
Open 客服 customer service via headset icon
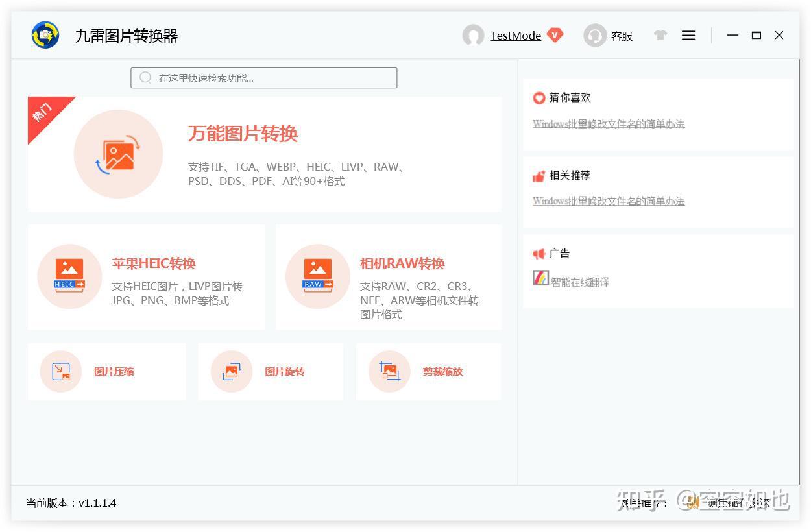pos(595,36)
